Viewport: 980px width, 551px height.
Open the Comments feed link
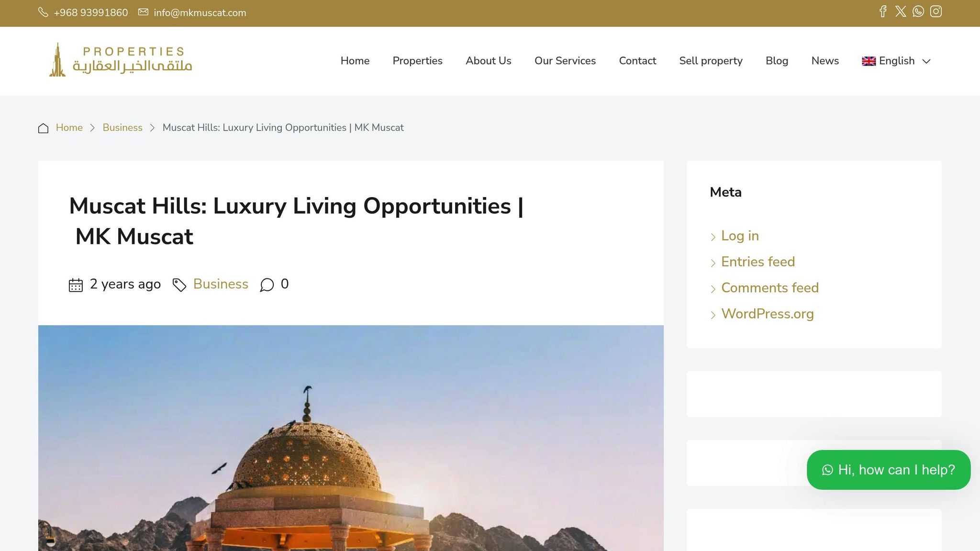click(770, 287)
